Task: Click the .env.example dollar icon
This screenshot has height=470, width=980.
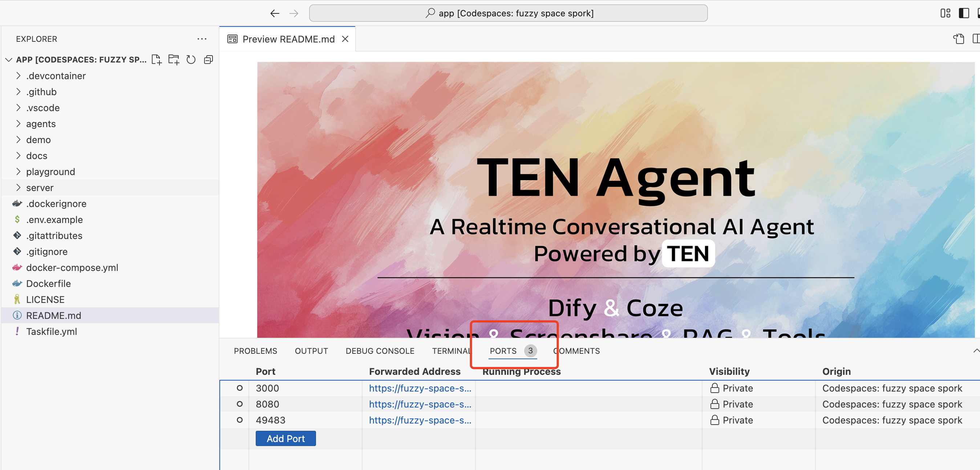Action: (17, 220)
